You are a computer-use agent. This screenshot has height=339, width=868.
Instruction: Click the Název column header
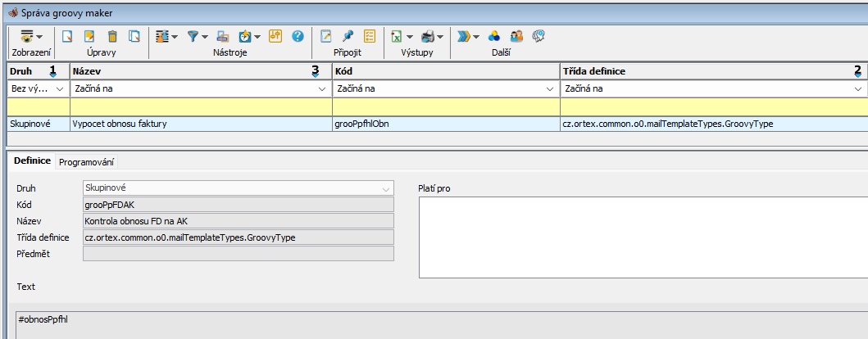tap(189, 71)
